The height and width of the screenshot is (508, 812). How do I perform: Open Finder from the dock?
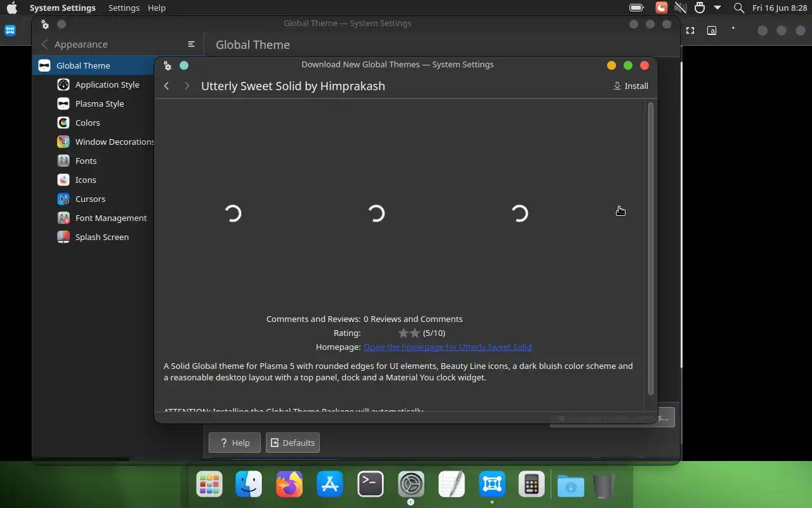click(249, 485)
